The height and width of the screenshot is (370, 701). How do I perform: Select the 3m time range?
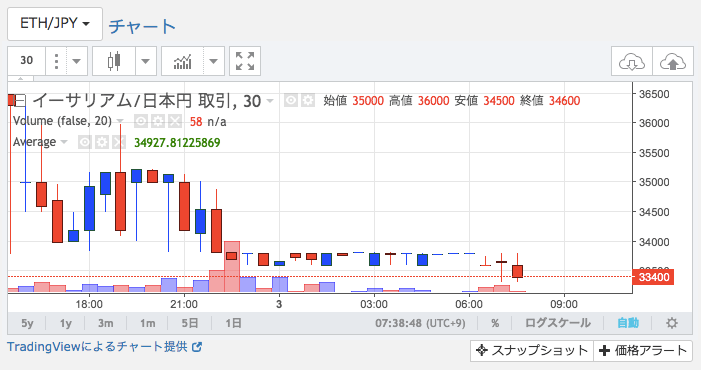tap(106, 323)
